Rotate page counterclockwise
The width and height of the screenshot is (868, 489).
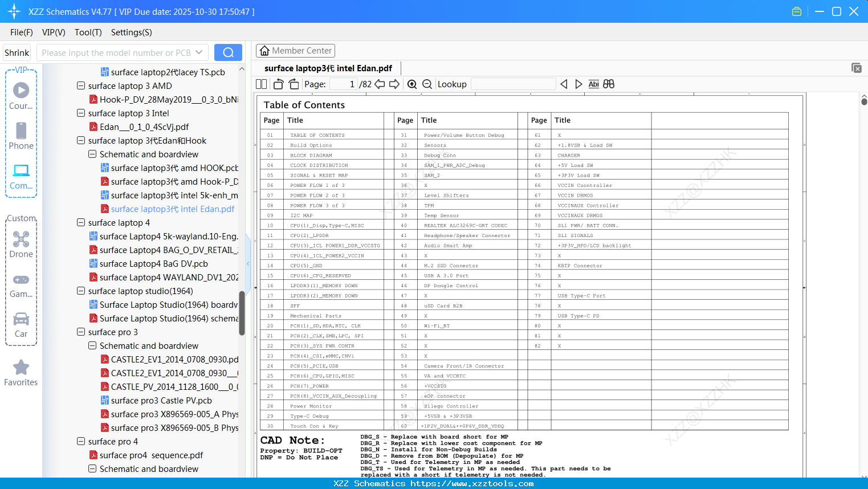click(278, 84)
